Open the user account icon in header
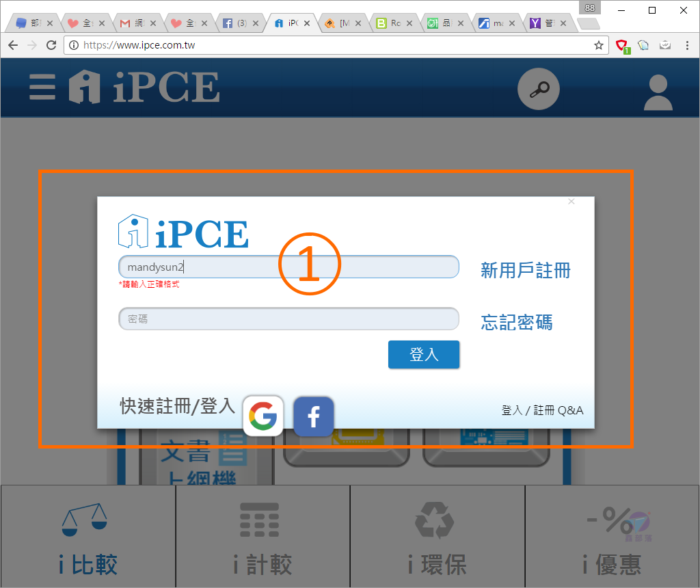 pos(658,92)
